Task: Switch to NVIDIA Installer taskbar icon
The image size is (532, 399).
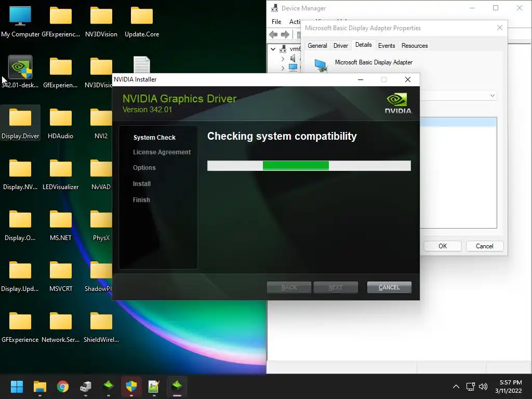Action: coord(177,386)
